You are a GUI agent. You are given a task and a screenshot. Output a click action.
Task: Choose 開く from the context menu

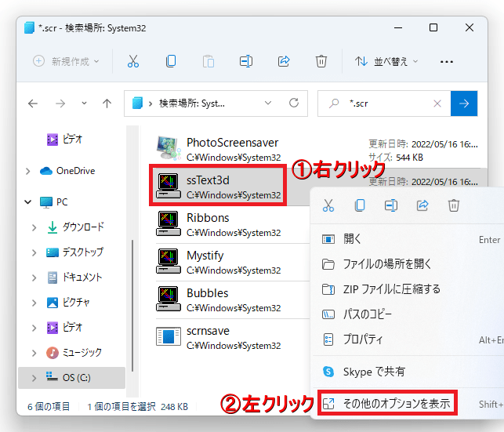coord(408,239)
